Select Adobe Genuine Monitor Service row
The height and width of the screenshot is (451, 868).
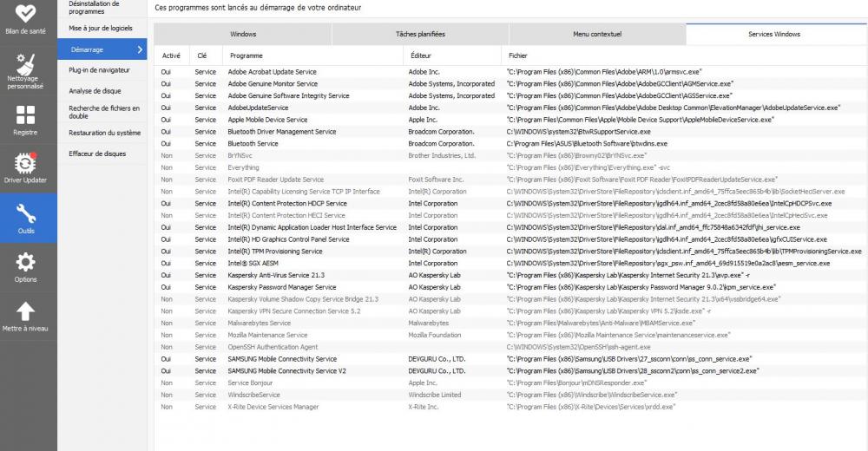click(x=511, y=83)
